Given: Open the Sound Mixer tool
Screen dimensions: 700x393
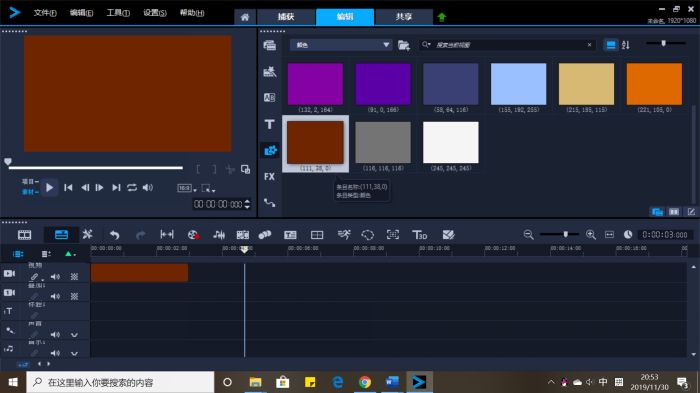Looking at the screenshot, I should tap(219, 235).
